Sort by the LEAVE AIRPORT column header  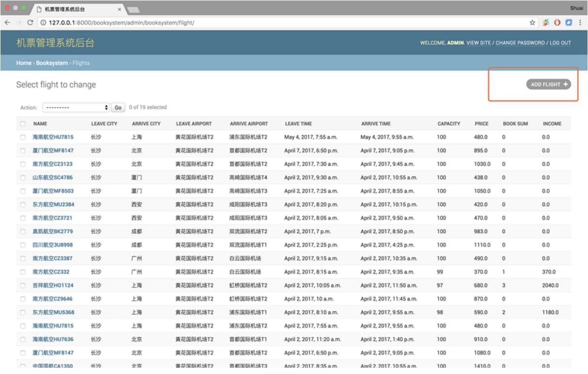pos(194,124)
